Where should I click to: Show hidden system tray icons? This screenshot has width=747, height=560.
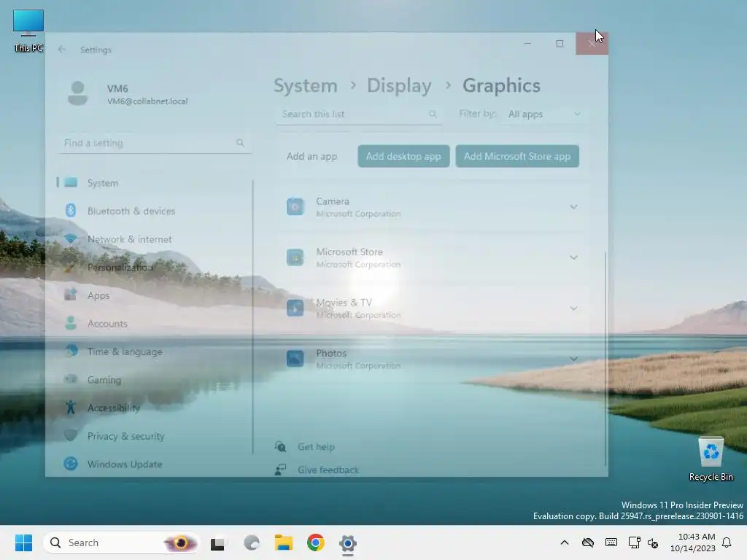coord(565,542)
